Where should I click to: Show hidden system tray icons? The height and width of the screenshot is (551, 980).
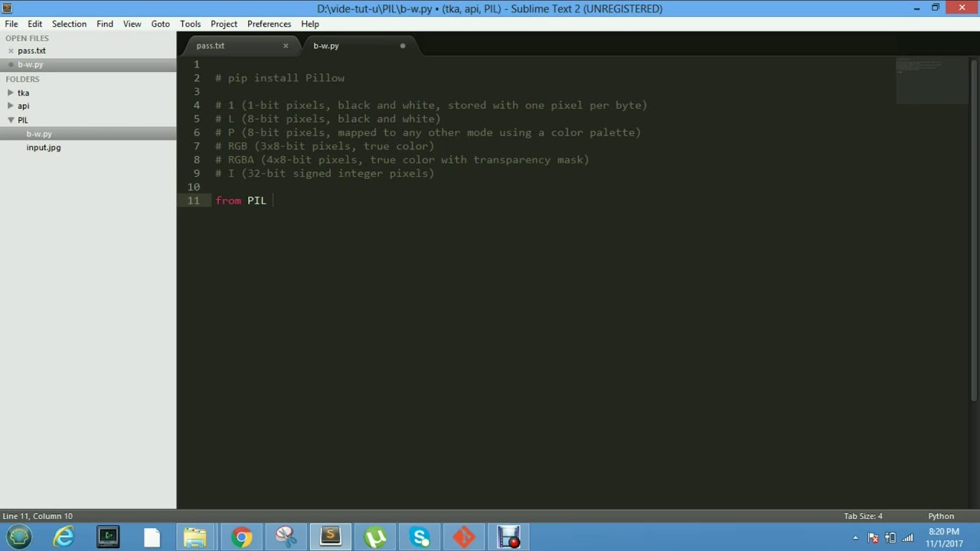coord(855,538)
